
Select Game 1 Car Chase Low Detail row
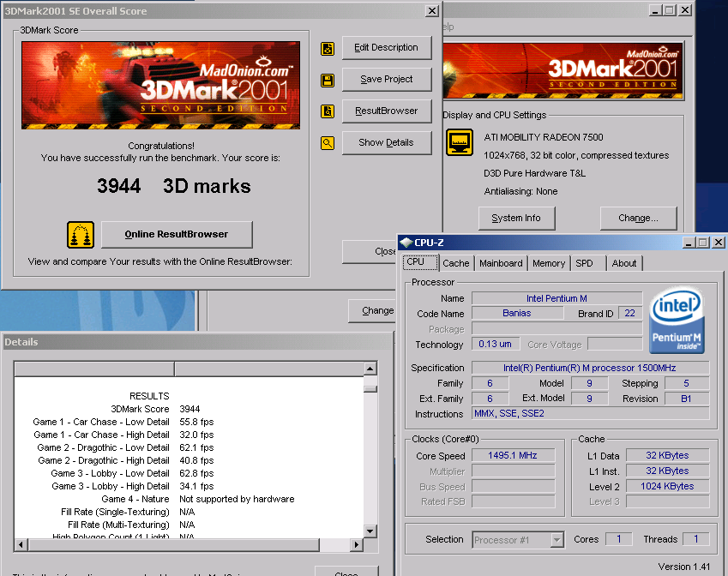tap(189, 423)
